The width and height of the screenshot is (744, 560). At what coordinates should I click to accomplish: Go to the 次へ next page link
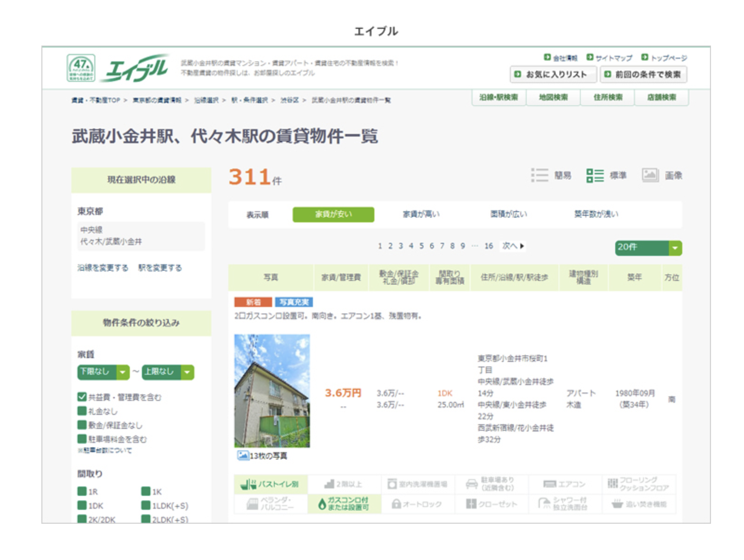pos(513,246)
